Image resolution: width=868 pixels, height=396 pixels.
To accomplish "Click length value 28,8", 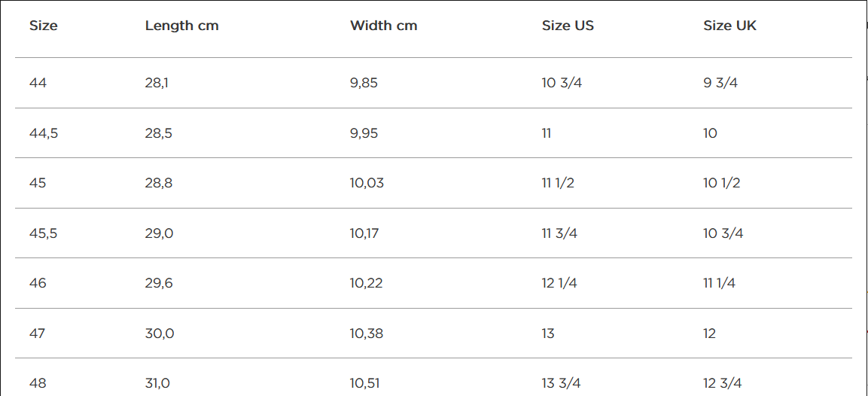I will [x=158, y=183].
